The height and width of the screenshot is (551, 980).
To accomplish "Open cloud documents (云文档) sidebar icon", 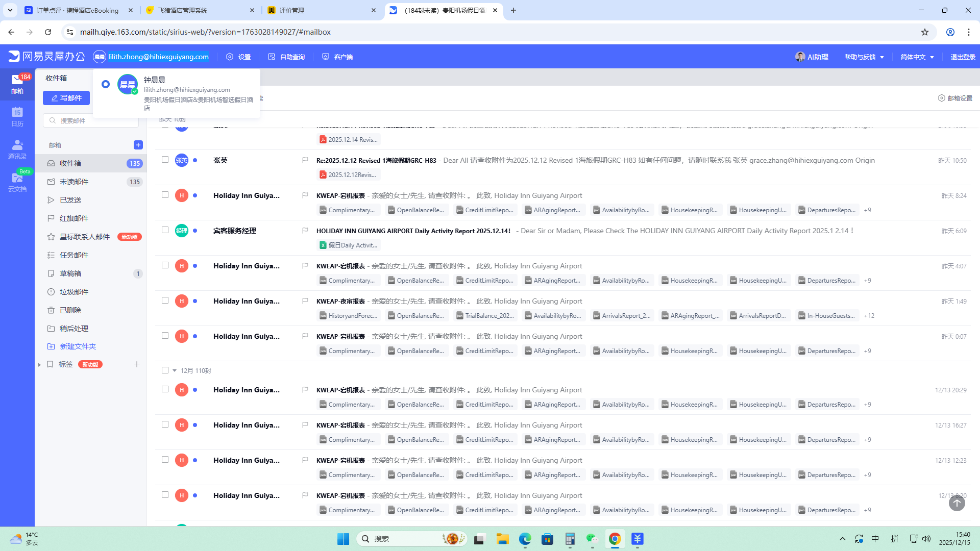I will [17, 182].
